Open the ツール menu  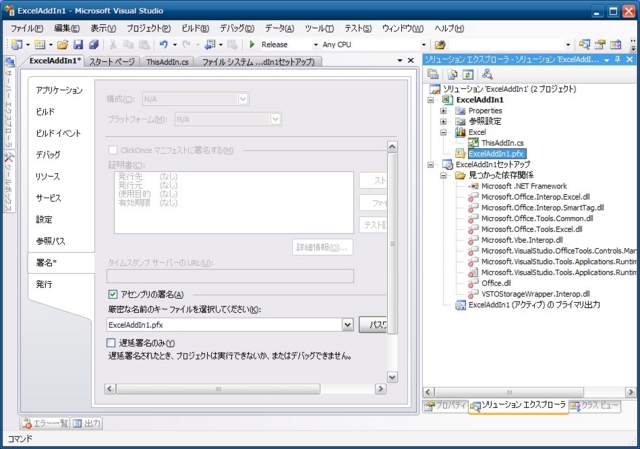point(319,28)
